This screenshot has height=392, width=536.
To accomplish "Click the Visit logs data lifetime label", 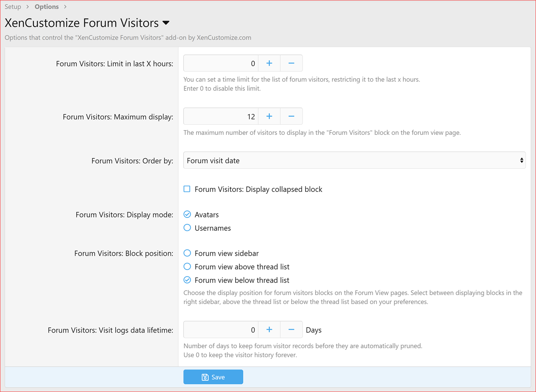I will click(x=110, y=330).
